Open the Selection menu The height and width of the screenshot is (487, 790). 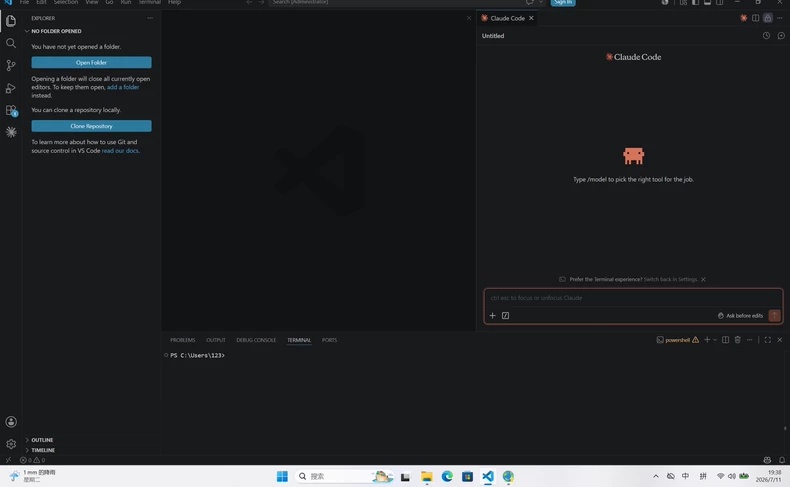[x=66, y=2]
